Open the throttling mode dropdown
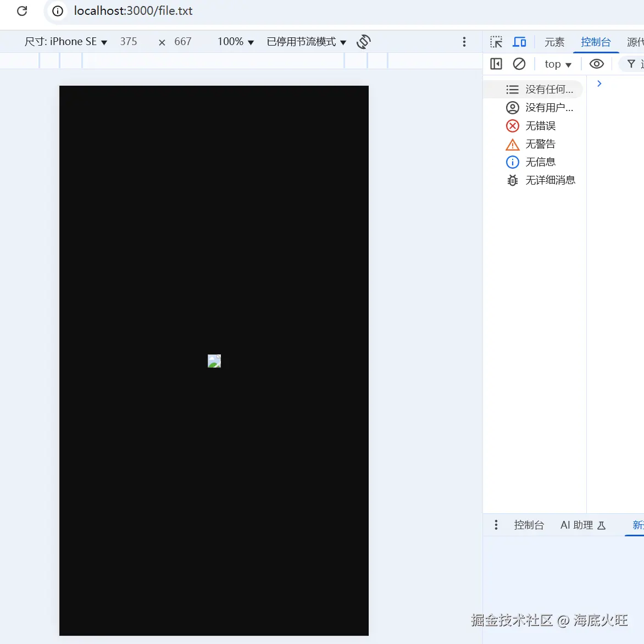The width and height of the screenshot is (644, 644). 307,41
